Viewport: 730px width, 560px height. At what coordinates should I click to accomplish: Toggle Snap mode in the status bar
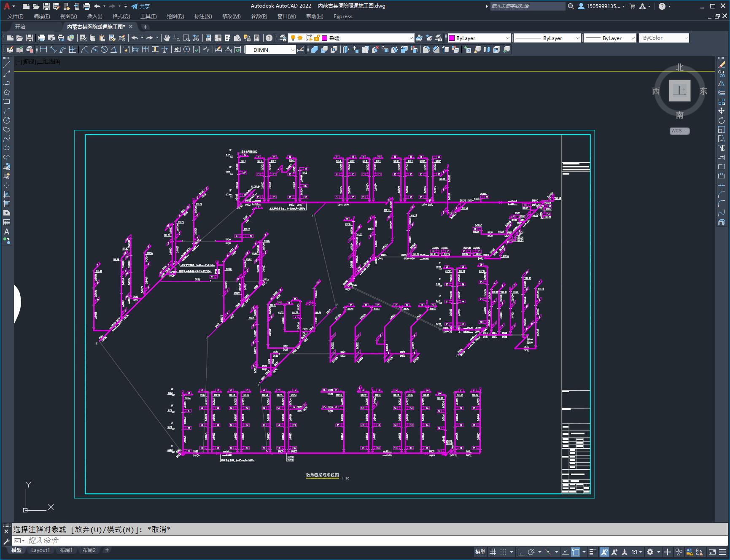click(503, 552)
